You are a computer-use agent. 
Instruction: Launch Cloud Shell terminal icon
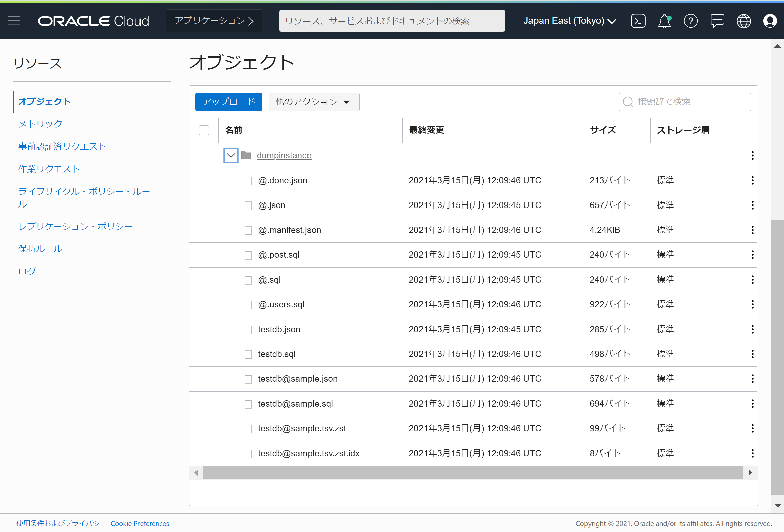pyautogui.click(x=638, y=21)
